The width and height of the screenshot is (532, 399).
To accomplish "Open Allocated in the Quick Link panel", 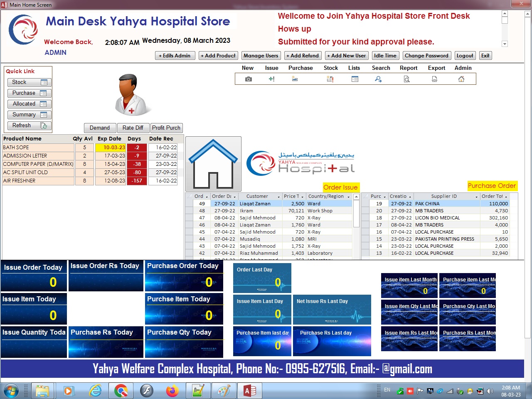I will [29, 104].
